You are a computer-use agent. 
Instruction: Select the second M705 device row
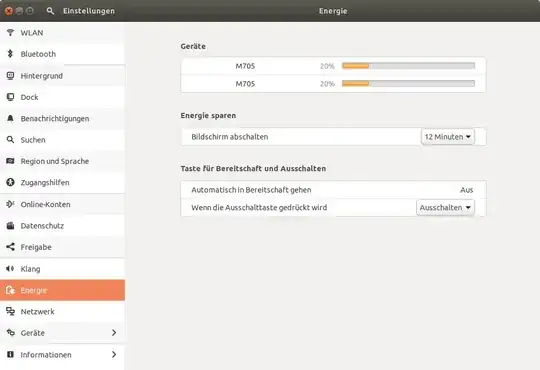click(333, 84)
